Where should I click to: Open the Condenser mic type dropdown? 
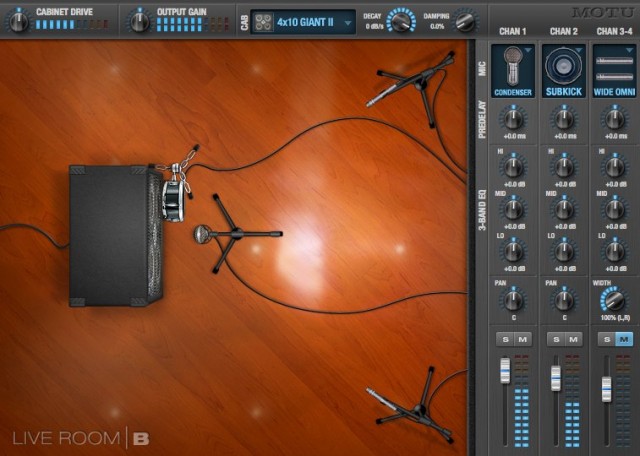[x=513, y=70]
